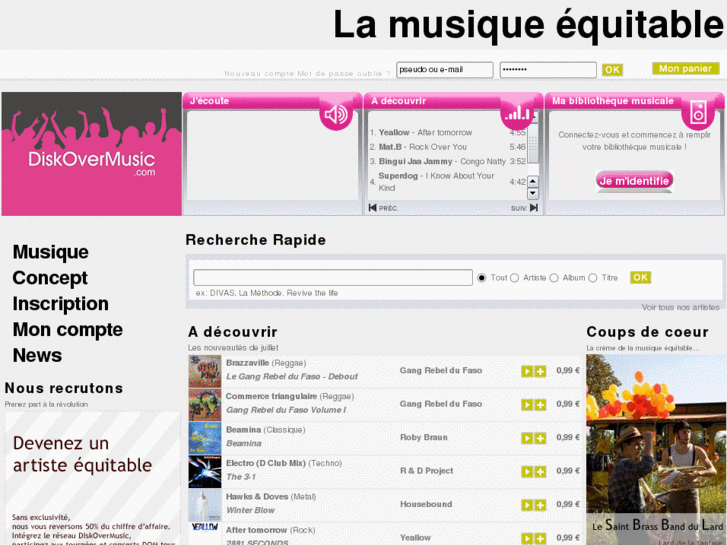This screenshot has width=727, height=545.
Task: Play the After tomorrow Rock track row
Action: coord(527,538)
